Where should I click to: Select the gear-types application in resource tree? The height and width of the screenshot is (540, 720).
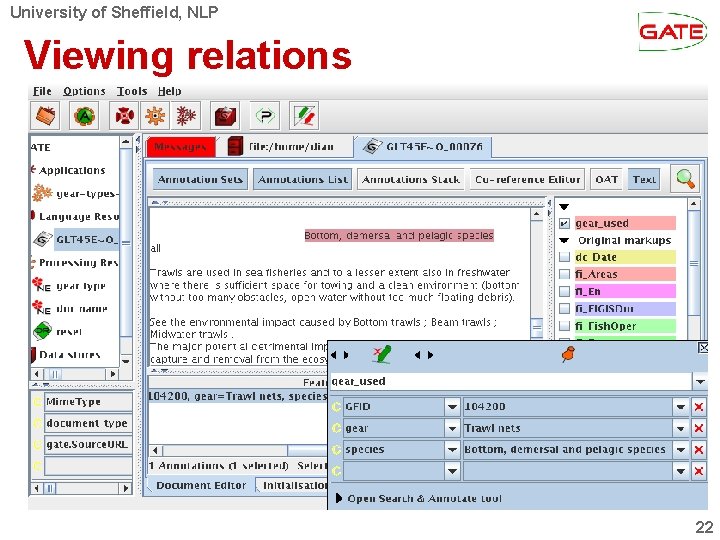click(x=77, y=193)
